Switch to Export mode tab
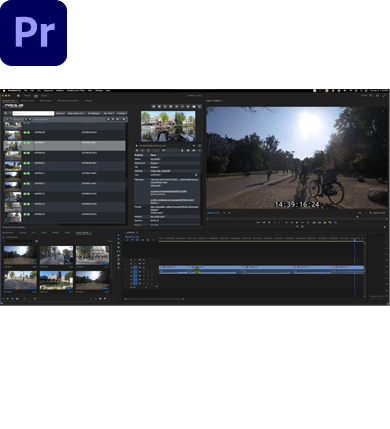This screenshot has width=390, height=429. pos(44,96)
